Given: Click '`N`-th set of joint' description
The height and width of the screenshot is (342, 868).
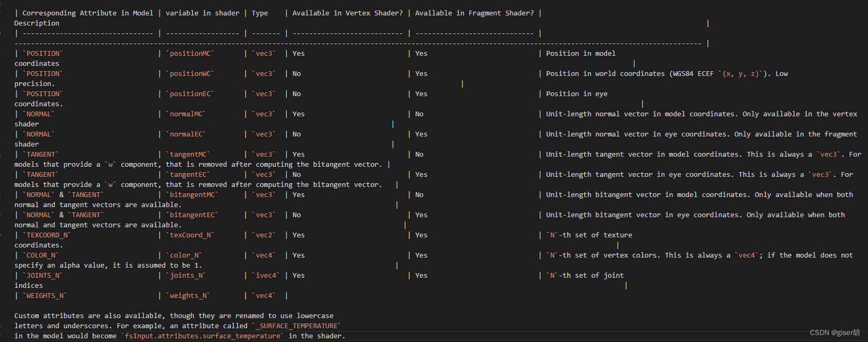Looking at the screenshot, I should 585,275.
